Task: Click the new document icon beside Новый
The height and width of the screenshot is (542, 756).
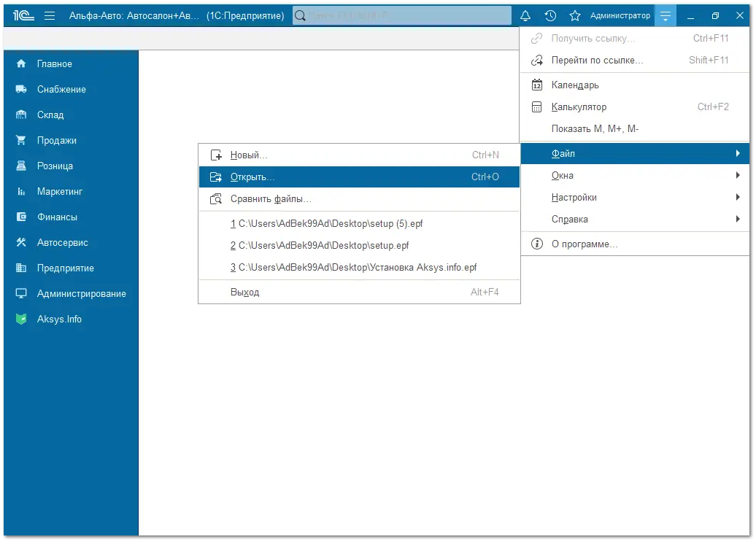Action: (216, 155)
